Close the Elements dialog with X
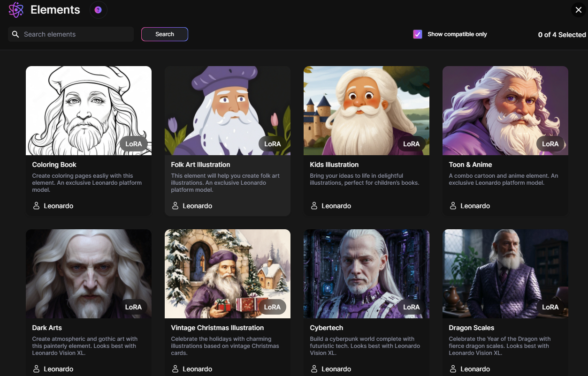 [x=578, y=10]
